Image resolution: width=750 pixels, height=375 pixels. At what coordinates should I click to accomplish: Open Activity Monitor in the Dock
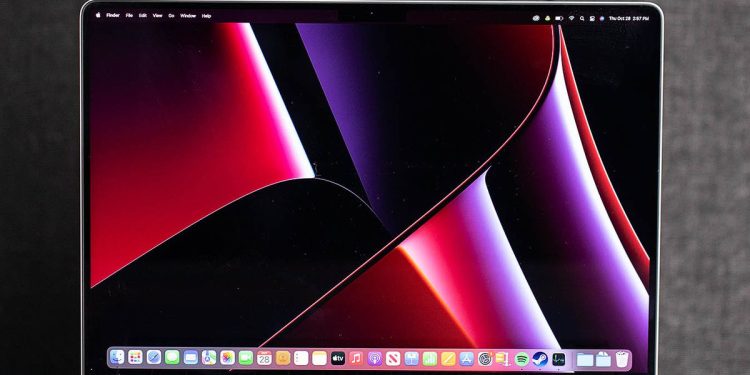click(559, 359)
